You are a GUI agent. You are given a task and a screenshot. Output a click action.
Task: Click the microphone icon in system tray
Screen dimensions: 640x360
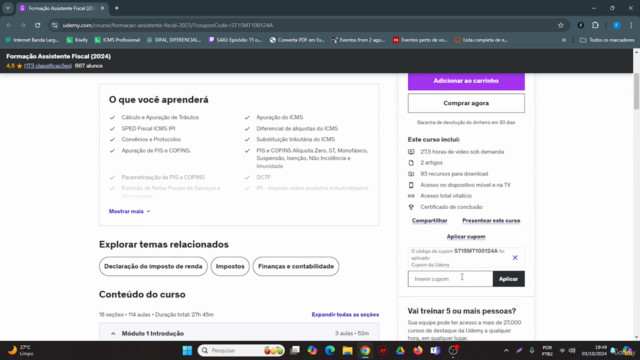[532, 350]
